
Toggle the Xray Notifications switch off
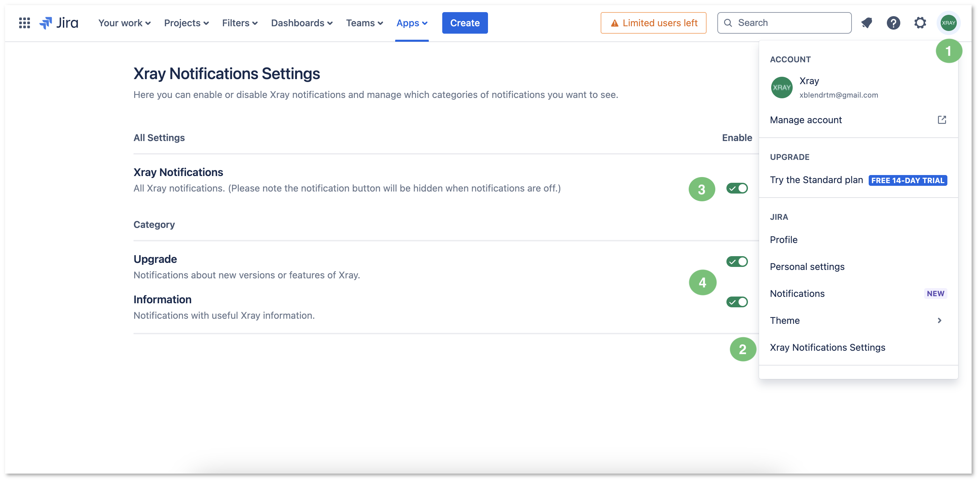(x=737, y=188)
